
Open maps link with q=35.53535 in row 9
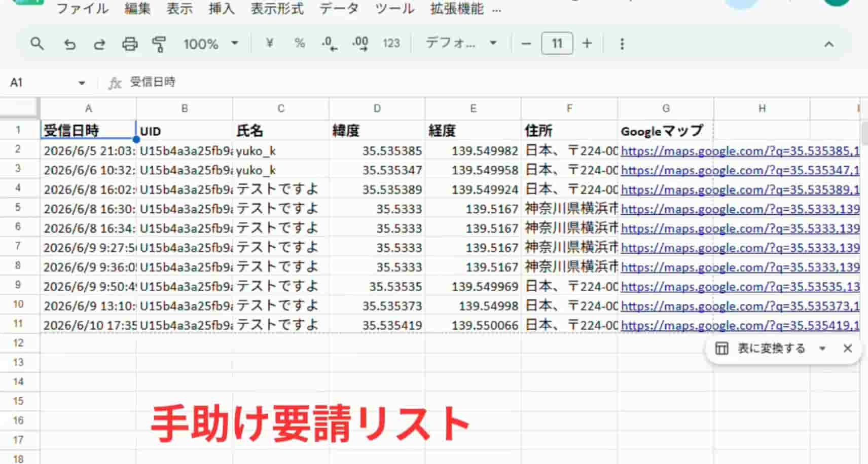[x=740, y=286]
